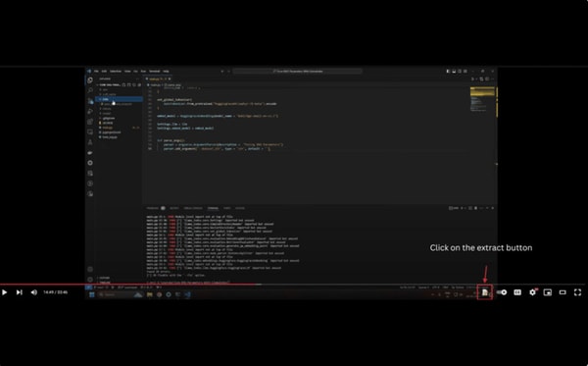Click New File icon in Explorer header
The height and width of the screenshot is (366, 588).
pyautogui.click(x=123, y=84)
